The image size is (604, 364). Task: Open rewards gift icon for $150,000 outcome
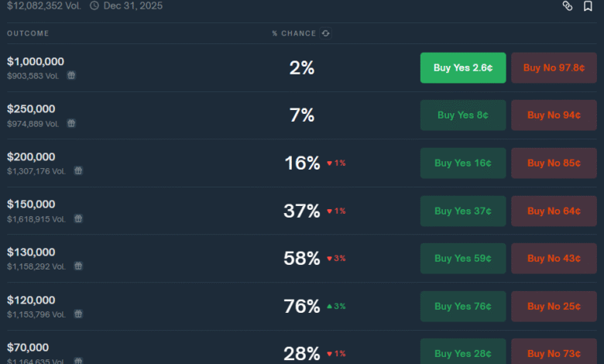[78, 218]
